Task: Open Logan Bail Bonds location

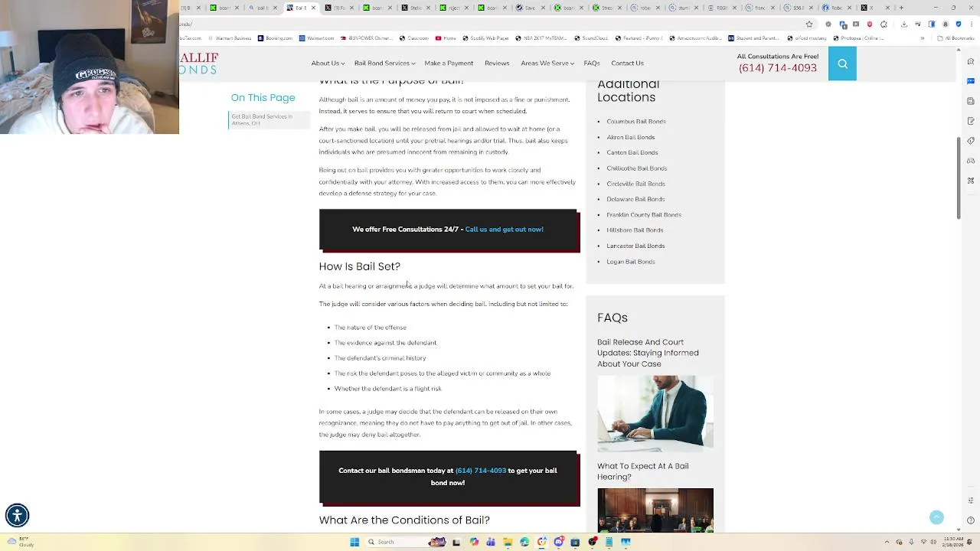Action: 631,262
